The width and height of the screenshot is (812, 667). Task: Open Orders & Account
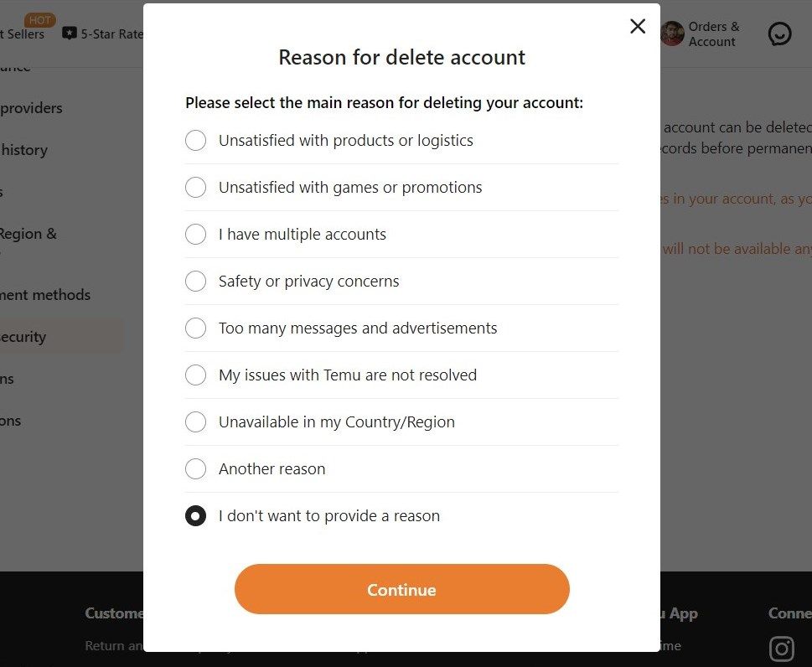[713, 34]
